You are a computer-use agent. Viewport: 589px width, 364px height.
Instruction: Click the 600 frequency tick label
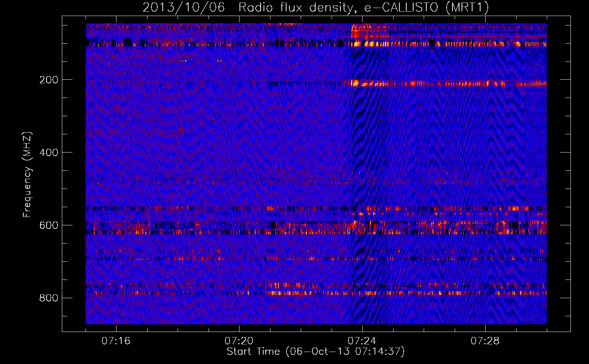[x=49, y=225]
